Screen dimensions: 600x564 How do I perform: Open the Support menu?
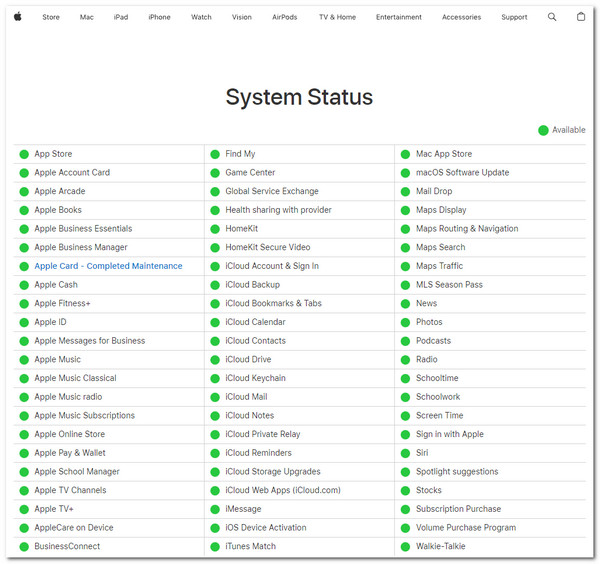[x=514, y=17]
